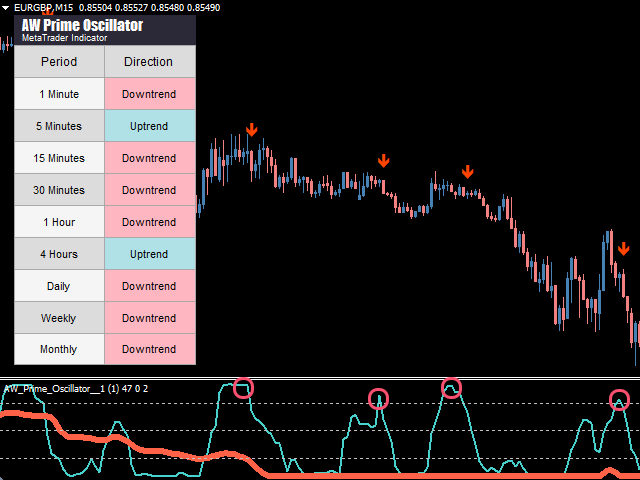Click the AW_Prime_Oscillator indicator subwindow label
640x480 pixels.
pos(60,387)
